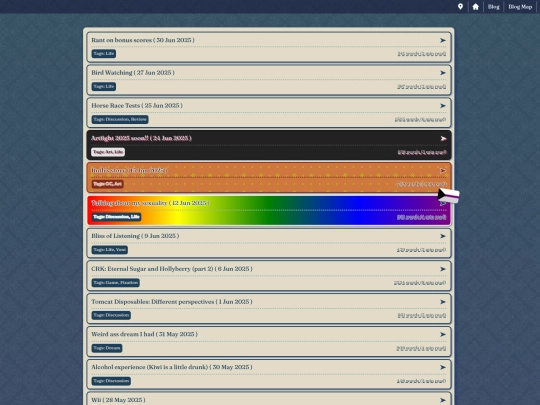Click the Weird ass dream I had title

144,334
